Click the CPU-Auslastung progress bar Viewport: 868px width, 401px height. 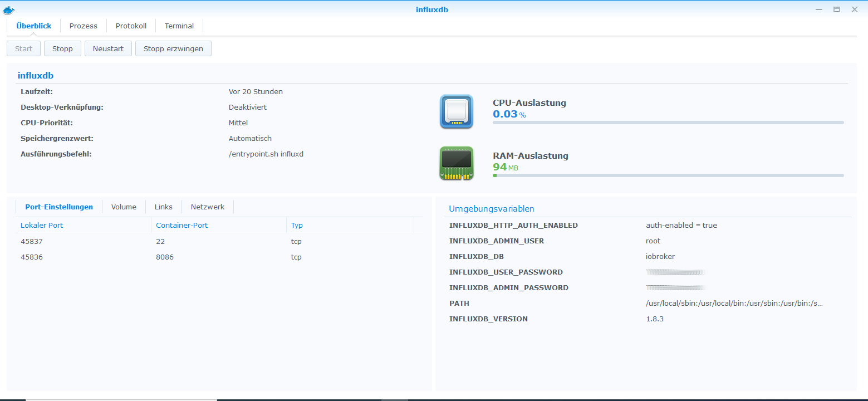tap(668, 123)
